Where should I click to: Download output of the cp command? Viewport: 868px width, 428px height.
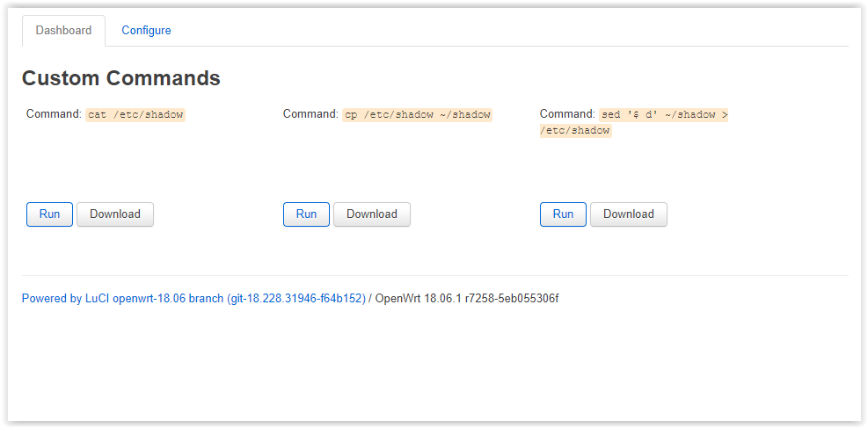[372, 214]
